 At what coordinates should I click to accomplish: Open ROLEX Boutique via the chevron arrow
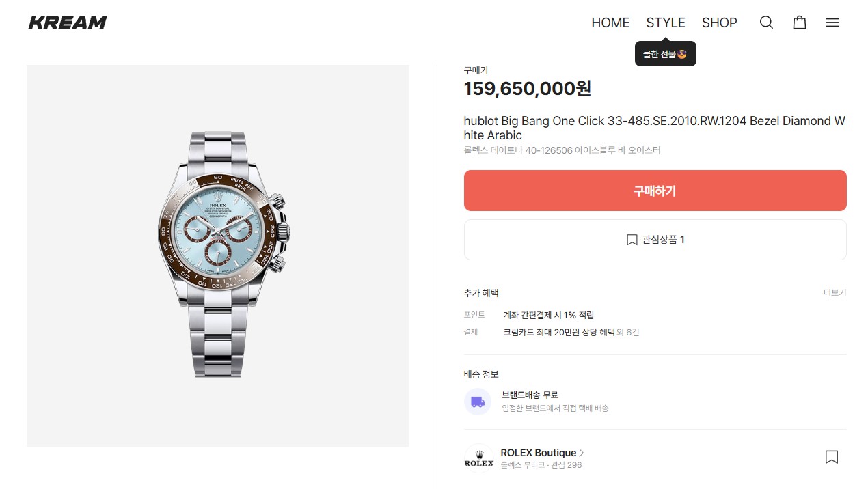[581, 452]
